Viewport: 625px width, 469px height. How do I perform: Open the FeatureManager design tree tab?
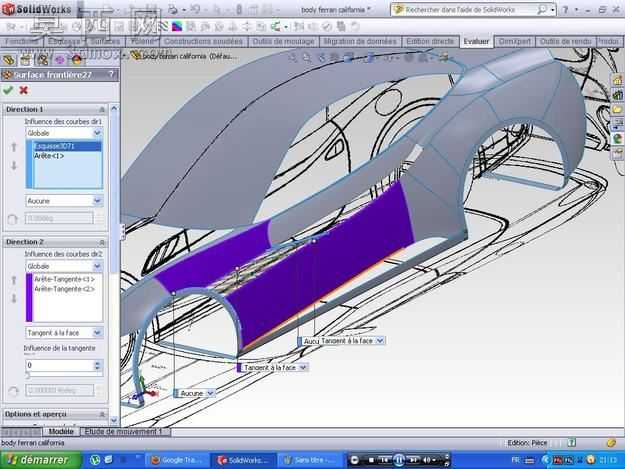tap(9, 60)
